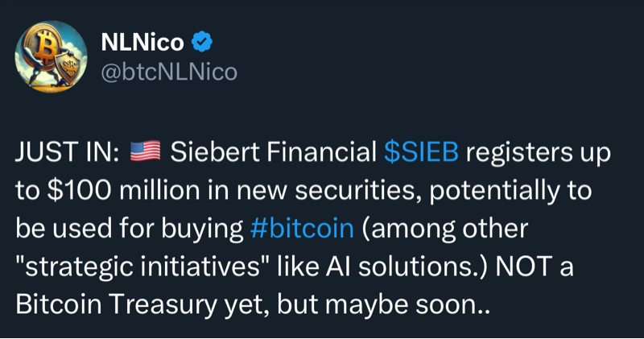Visit the @btcNLNico handle
Viewport: 644px width, 339px height.
point(168,72)
